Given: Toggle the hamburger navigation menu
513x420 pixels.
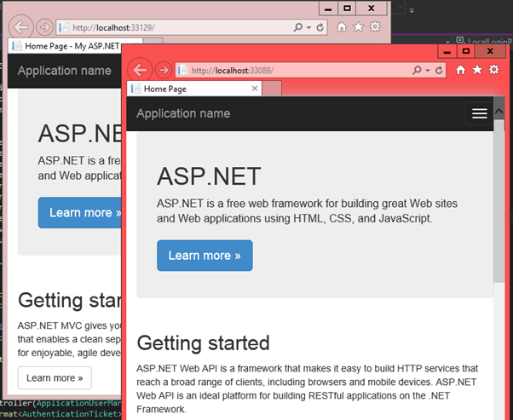Looking at the screenshot, I should coord(479,113).
